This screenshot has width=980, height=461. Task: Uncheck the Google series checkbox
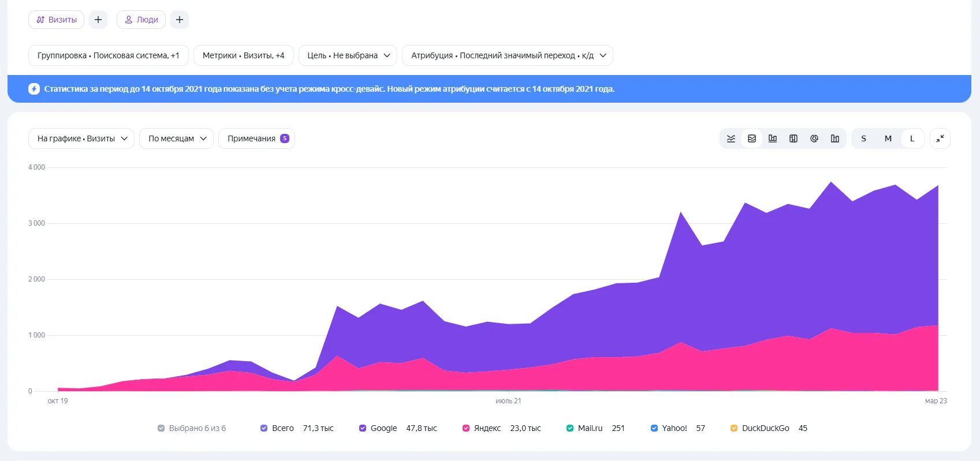point(363,428)
